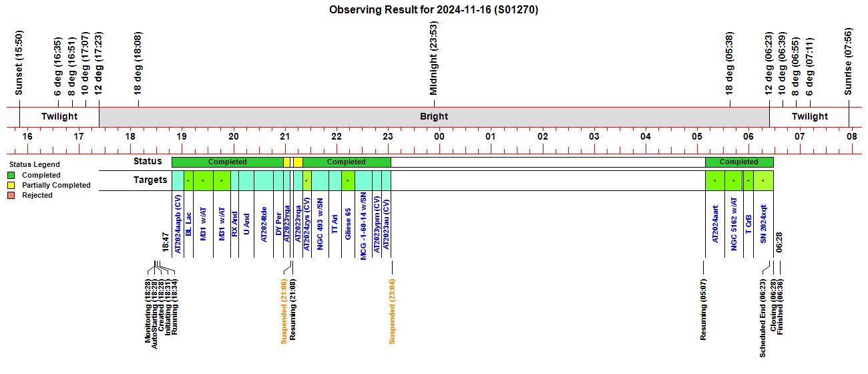Viewport: 868px width, 374px height.
Task: Click the Suspended (23:04) event label
Action: [393, 311]
